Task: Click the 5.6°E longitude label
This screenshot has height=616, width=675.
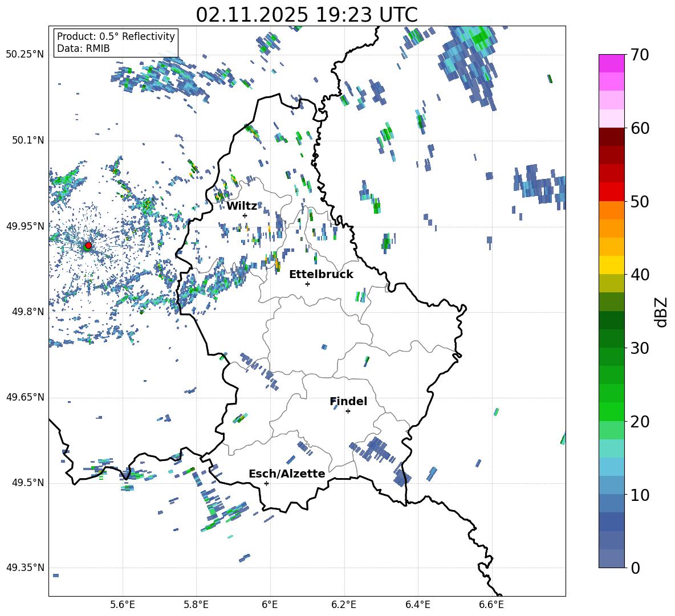Action: 123,605
